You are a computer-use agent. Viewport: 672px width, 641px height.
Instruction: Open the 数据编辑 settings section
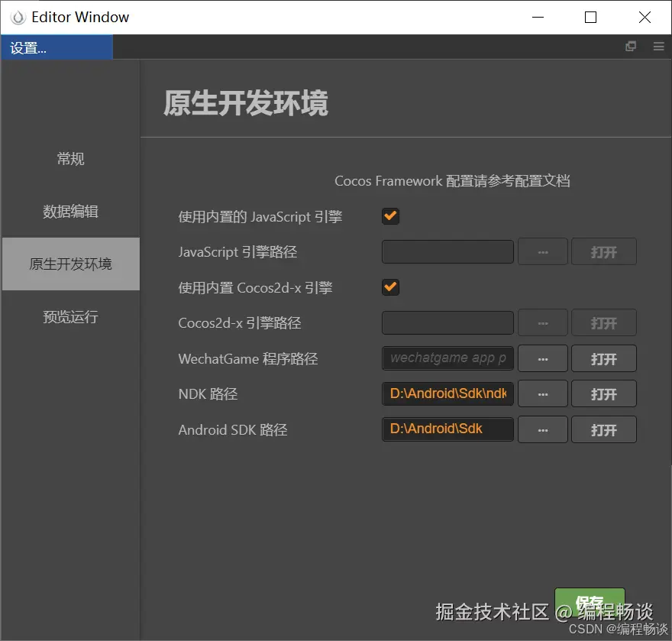[x=70, y=212]
